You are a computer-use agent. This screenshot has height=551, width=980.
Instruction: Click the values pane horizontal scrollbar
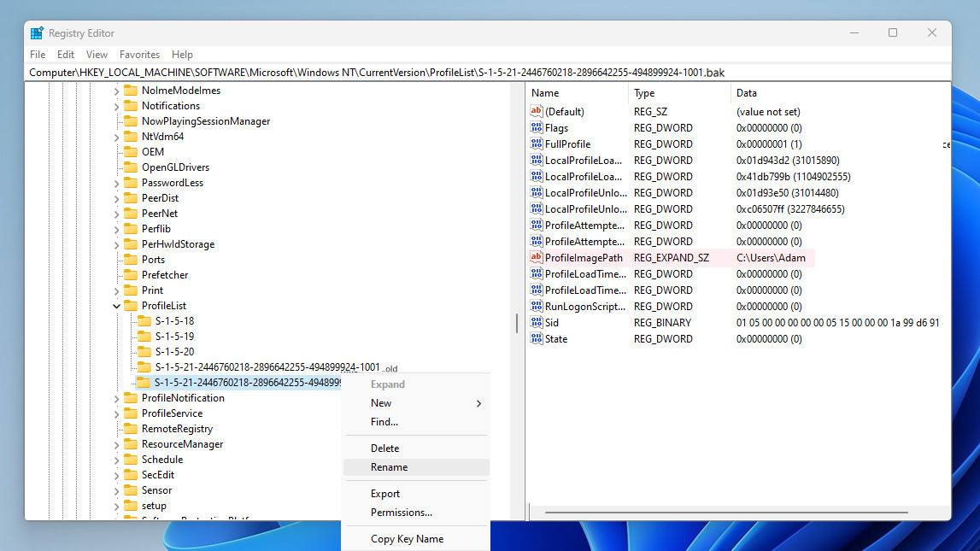point(726,513)
